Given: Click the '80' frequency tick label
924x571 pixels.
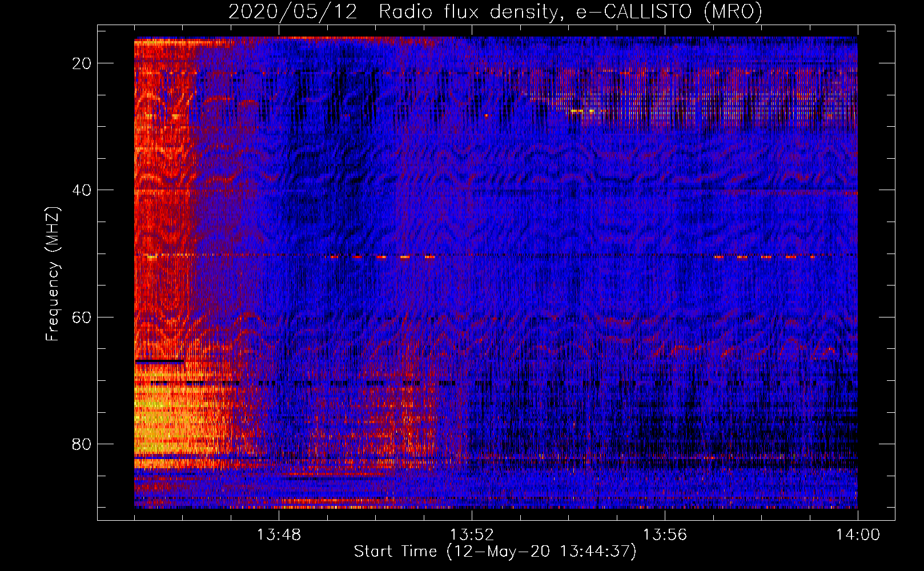Looking at the screenshot, I should [x=82, y=444].
